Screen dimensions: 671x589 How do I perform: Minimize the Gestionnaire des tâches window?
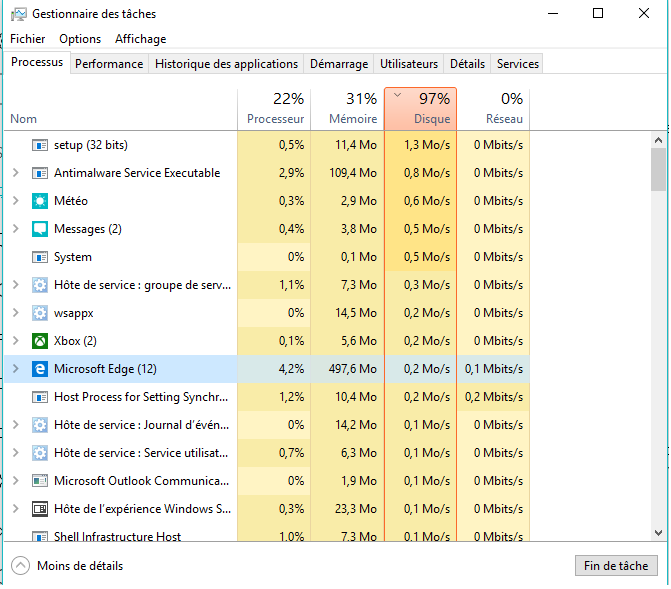point(553,14)
